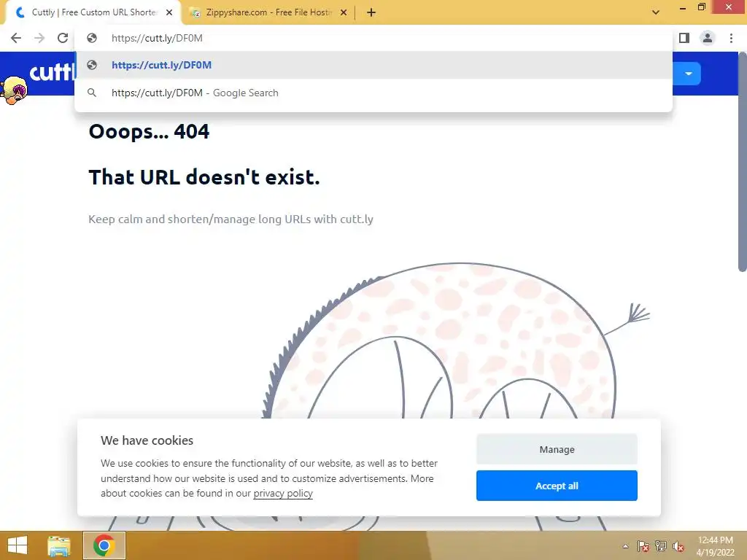747x560 pixels.
Task: Open File Explorer from the taskbar
Action: coord(58,545)
